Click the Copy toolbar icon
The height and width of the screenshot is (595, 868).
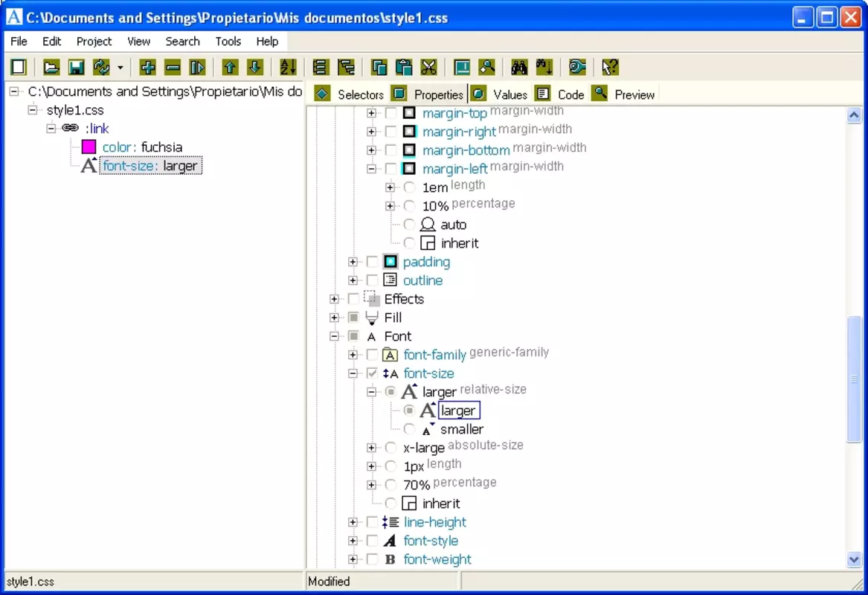coord(379,67)
